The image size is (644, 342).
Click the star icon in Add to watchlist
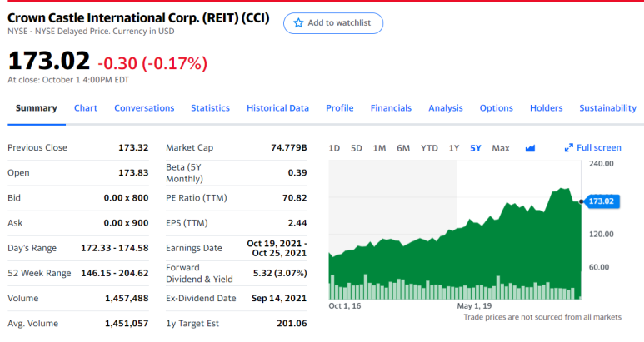click(298, 23)
